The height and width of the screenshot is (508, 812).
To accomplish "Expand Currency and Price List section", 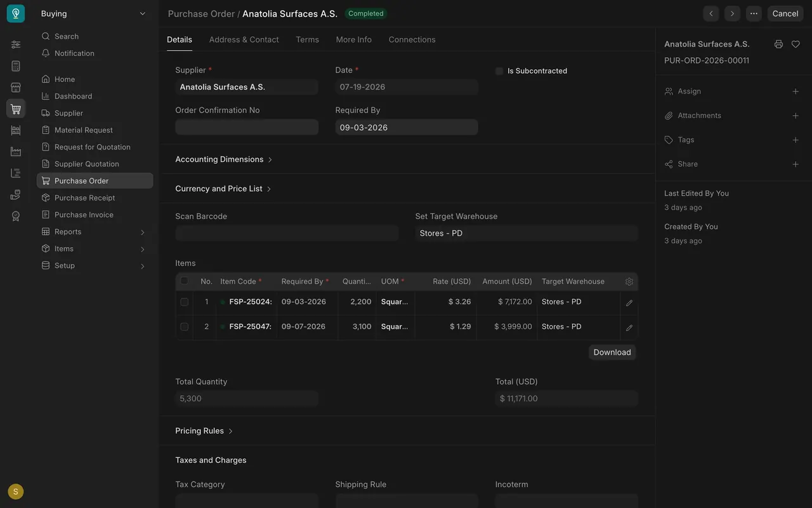I will click(223, 189).
